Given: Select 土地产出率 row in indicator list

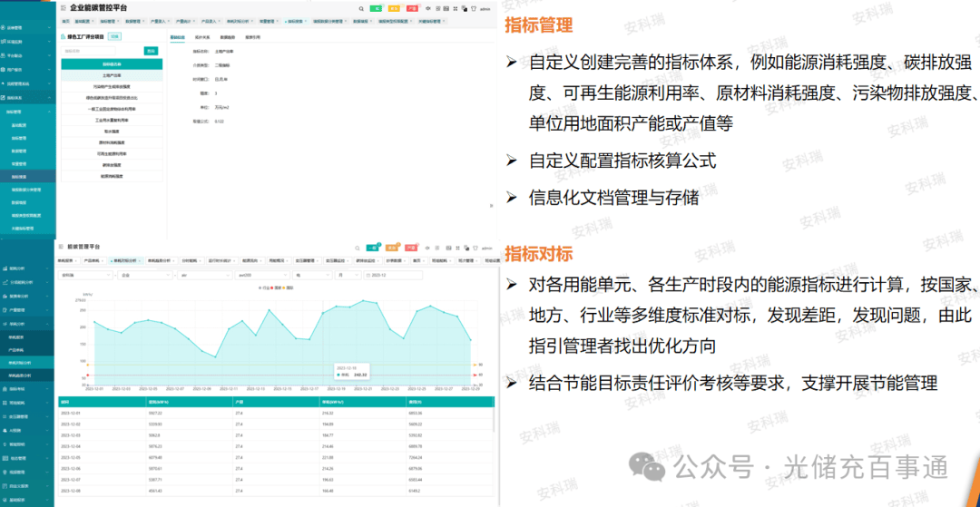Looking at the screenshot, I should [112, 74].
